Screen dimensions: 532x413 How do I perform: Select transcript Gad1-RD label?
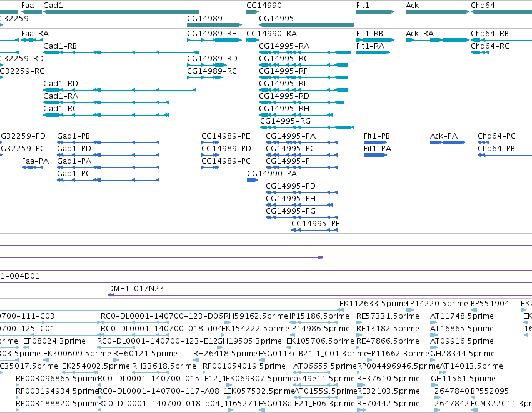tap(61, 84)
